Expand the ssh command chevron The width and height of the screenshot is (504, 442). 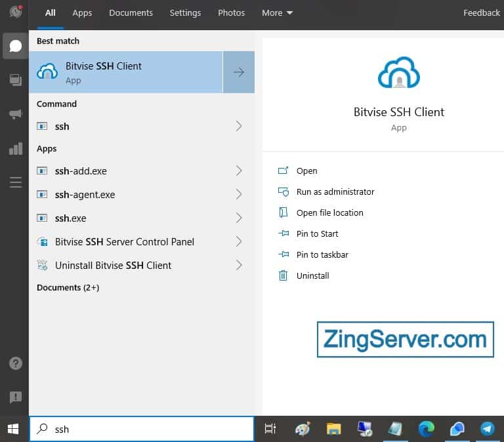[x=239, y=127]
